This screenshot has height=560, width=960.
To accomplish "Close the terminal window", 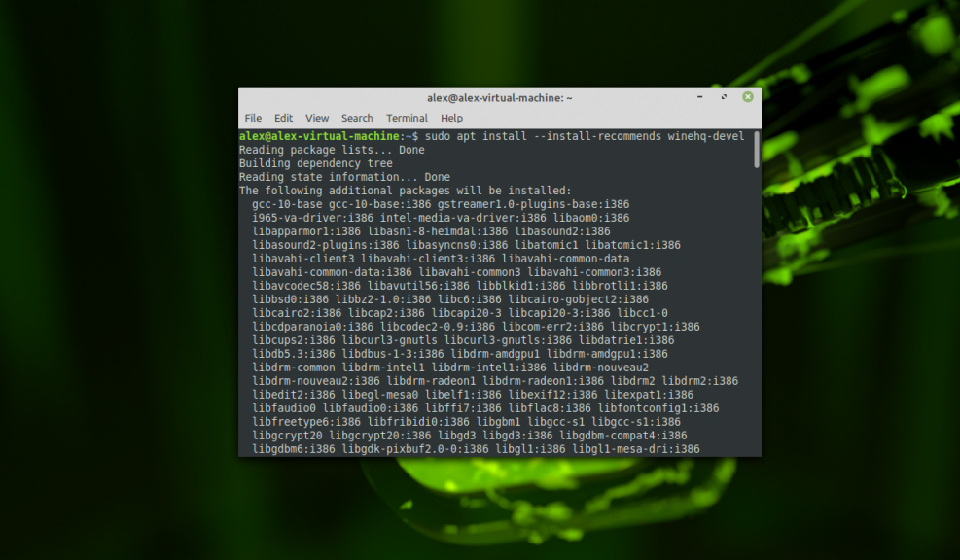I will [747, 97].
